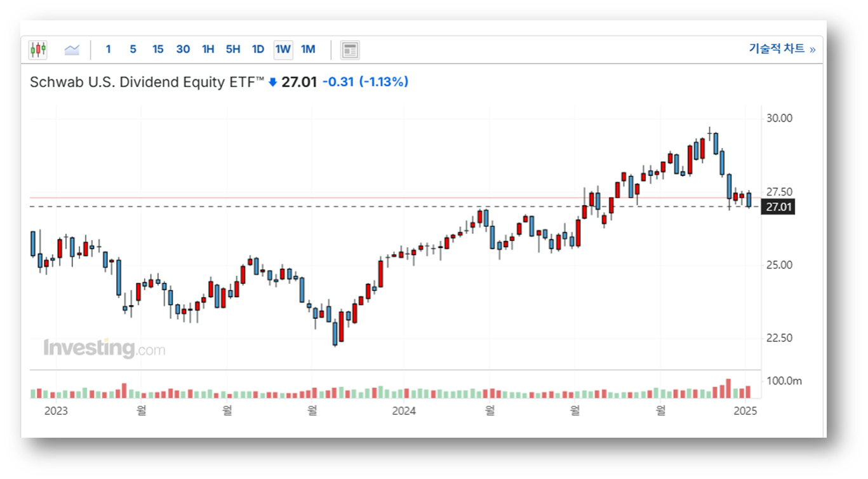Open the 기술적 차트 link
This screenshot has height=479, width=868.
click(x=782, y=49)
